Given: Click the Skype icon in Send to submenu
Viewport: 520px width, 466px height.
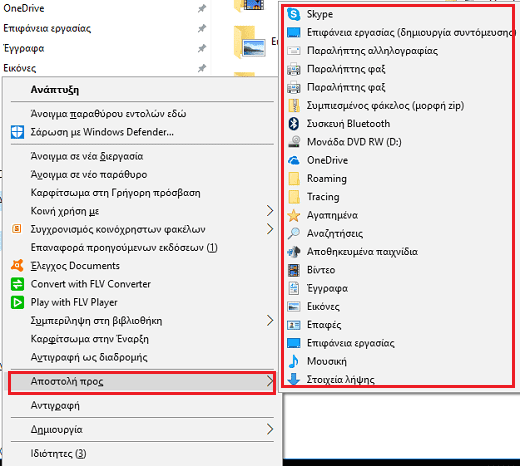Looking at the screenshot, I should click(x=294, y=14).
